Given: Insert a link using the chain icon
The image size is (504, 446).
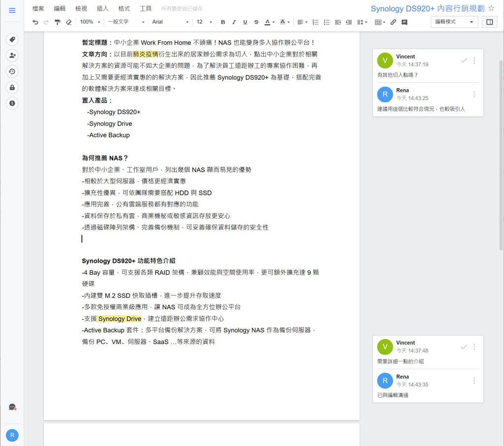Looking at the screenshot, I should [393, 22].
